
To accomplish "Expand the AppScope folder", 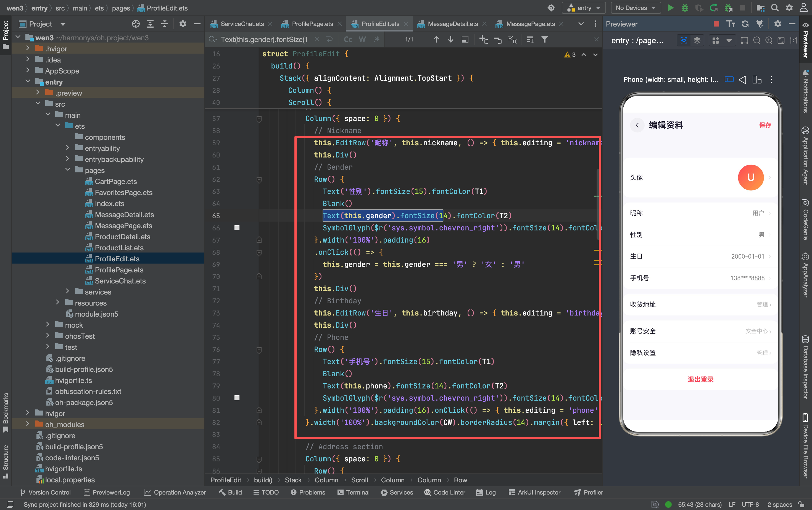I will click(x=28, y=70).
